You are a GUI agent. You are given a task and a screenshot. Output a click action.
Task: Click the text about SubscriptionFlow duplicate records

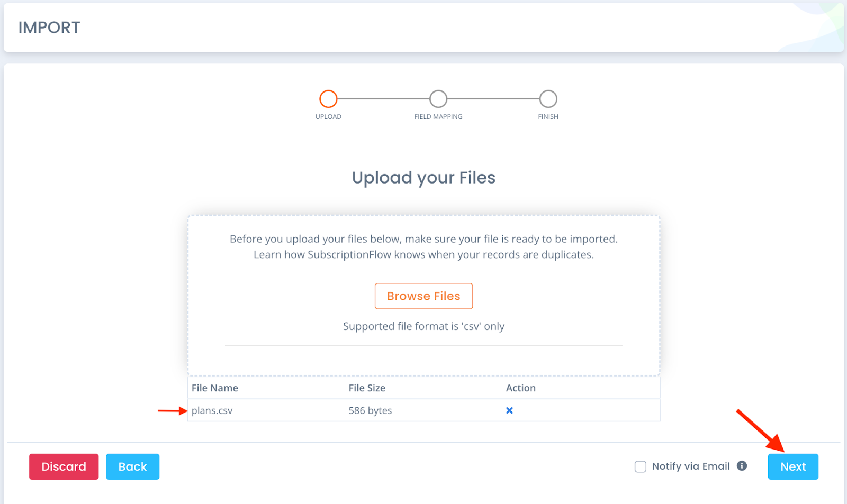click(424, 255)
